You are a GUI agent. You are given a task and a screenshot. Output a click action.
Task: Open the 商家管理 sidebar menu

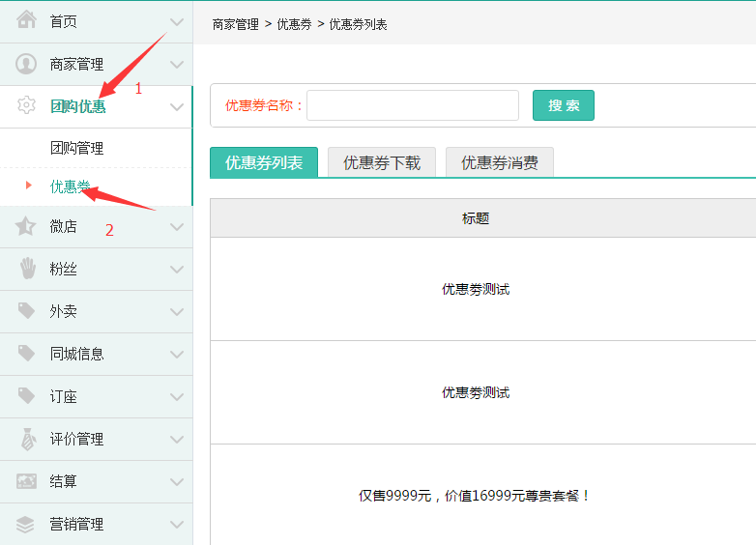point(97,64)
